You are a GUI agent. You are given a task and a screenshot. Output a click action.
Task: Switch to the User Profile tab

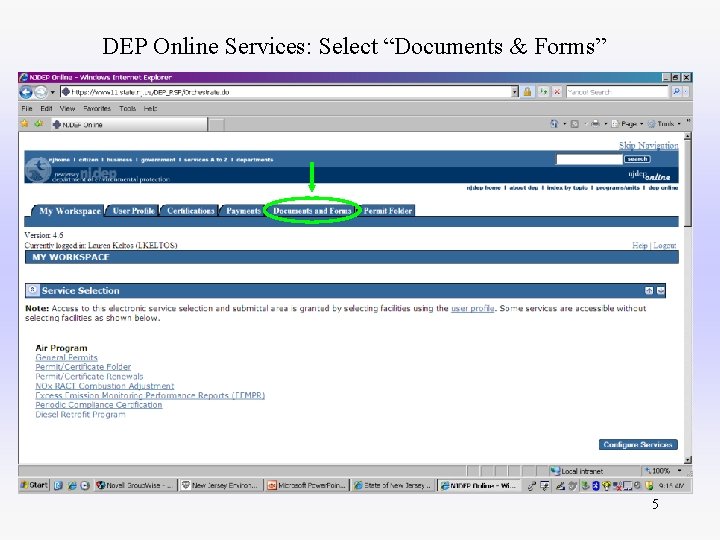pyautogui.click(x=133, y=211)
